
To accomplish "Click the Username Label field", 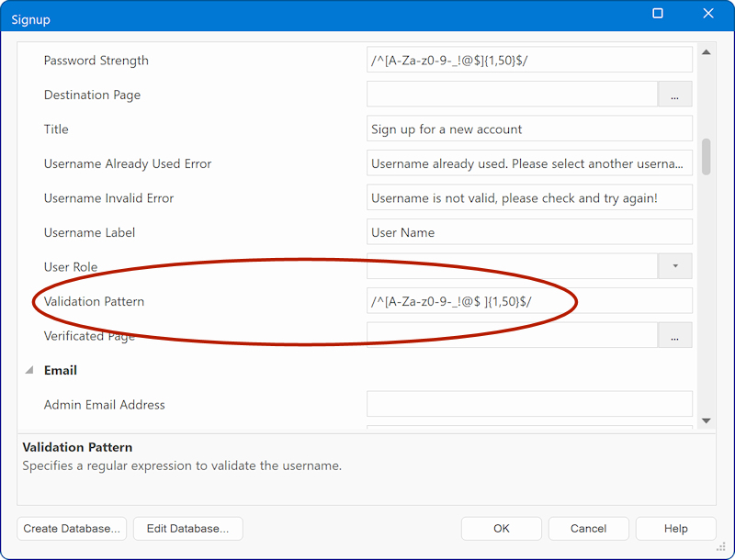I will (528, 232).
